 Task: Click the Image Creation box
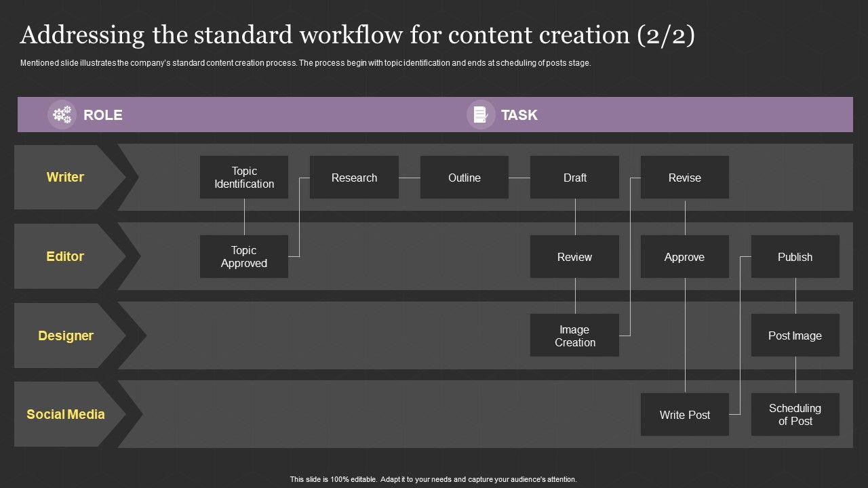tap(574, 335)
